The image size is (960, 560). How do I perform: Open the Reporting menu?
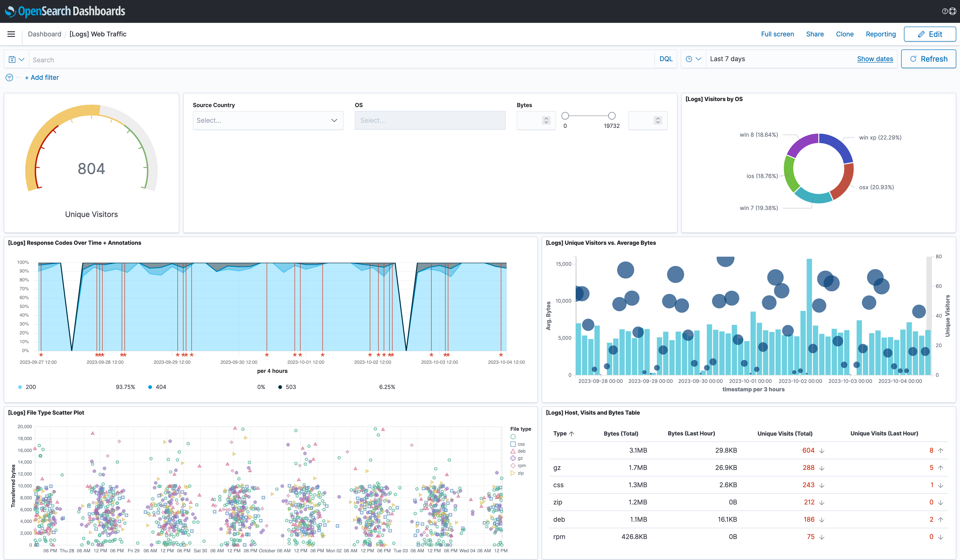click(x=881, y=34)
